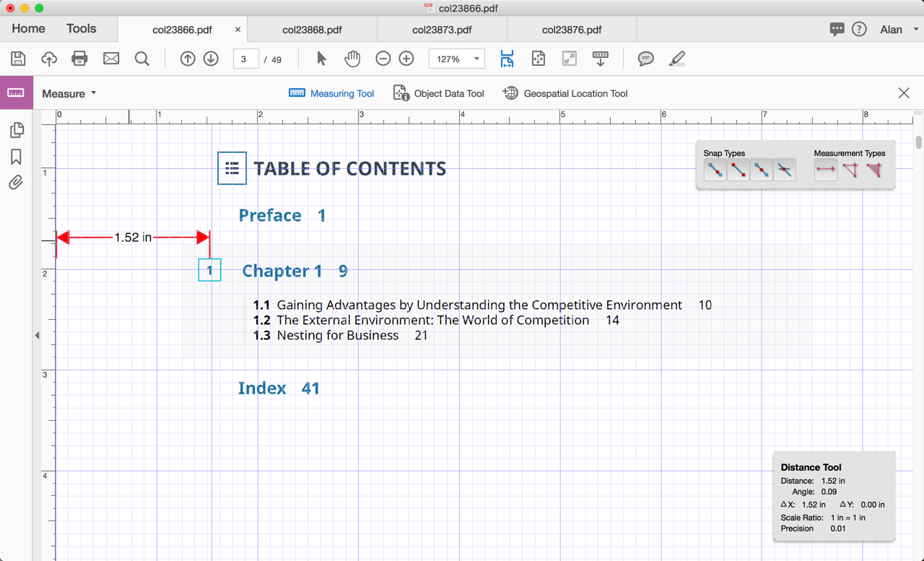Save the document
Viewport: 924px width, 561px height.
[x=17, y=58]
